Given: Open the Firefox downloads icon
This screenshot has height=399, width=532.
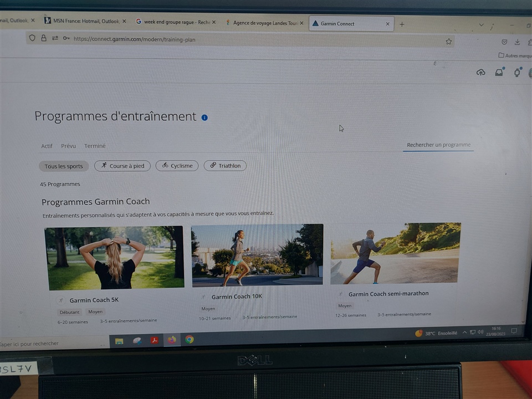Looking at the screenshot, I should [x=517, y=42].
